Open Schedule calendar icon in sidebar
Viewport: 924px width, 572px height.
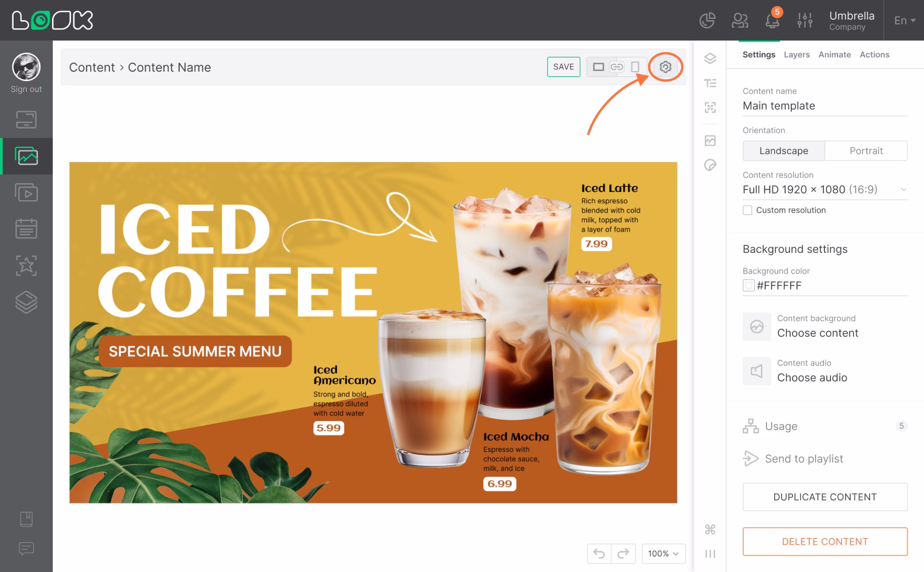26,229
